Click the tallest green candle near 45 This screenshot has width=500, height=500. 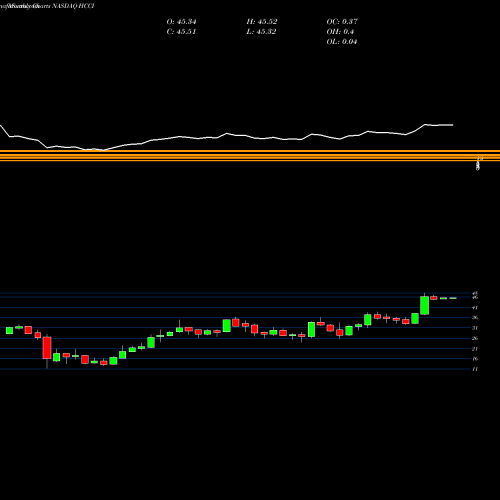tap(424, 305)
